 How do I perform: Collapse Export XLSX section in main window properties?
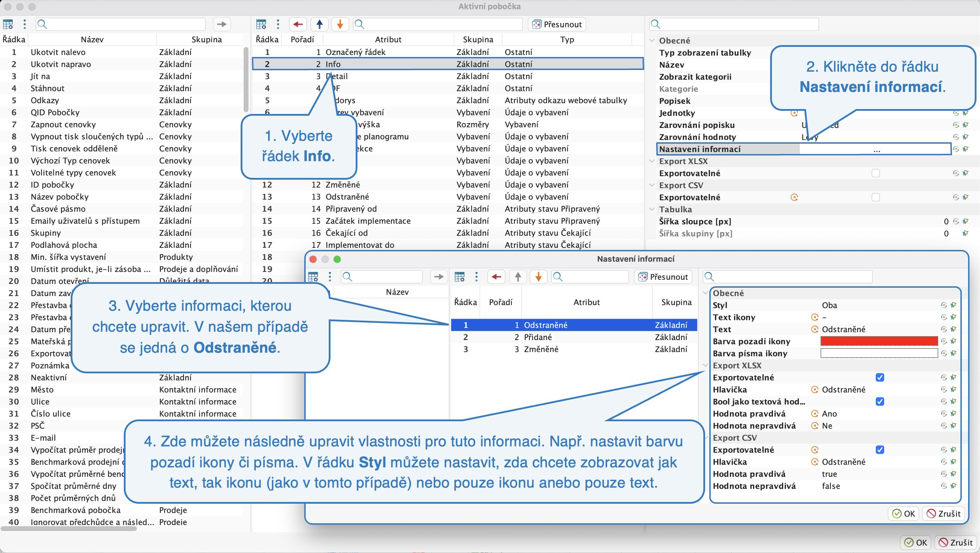click(x=652, y=161)
